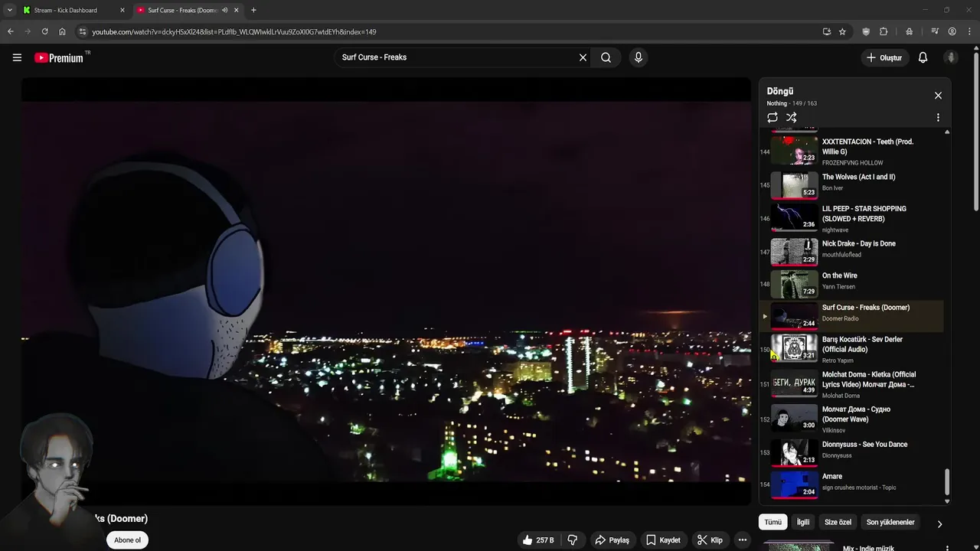Toggle playlist loop (repeat) button
This screenshot has height=551, width=980.
pyautogui.click(x=773, y=118)
